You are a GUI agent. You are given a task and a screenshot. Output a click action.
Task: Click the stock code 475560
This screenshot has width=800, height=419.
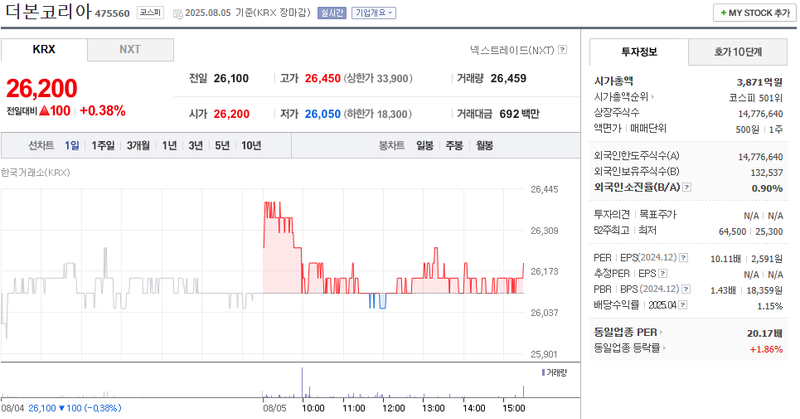point(112,13)
